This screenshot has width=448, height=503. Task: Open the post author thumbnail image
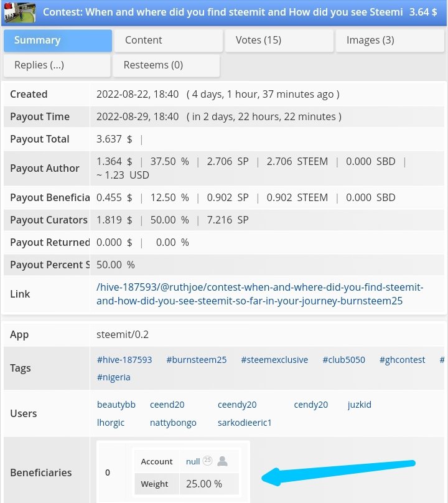coord(19,12)
